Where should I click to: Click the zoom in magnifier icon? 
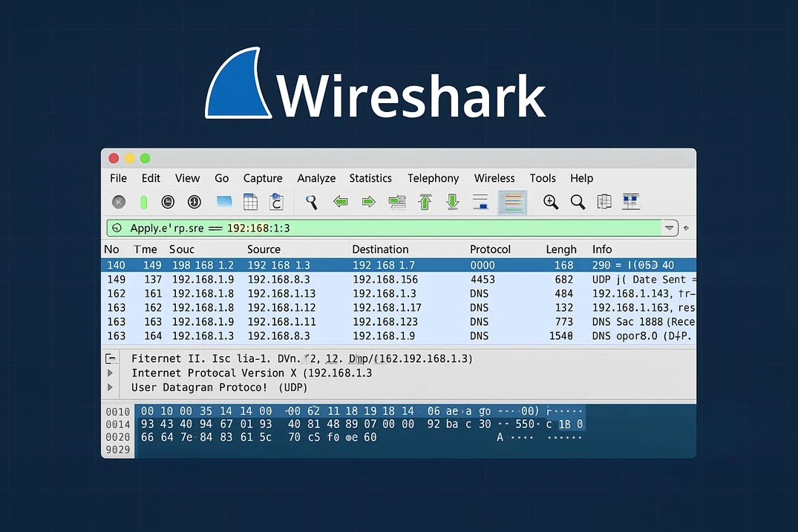(x=550, y=202)
